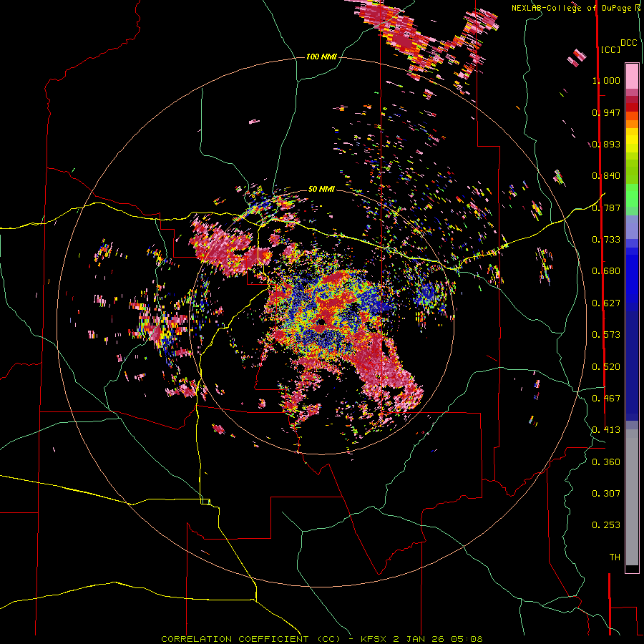This screenshot has height=644, width=644.
Task: Click the 50 NMI range ring label
Action: 321,189
